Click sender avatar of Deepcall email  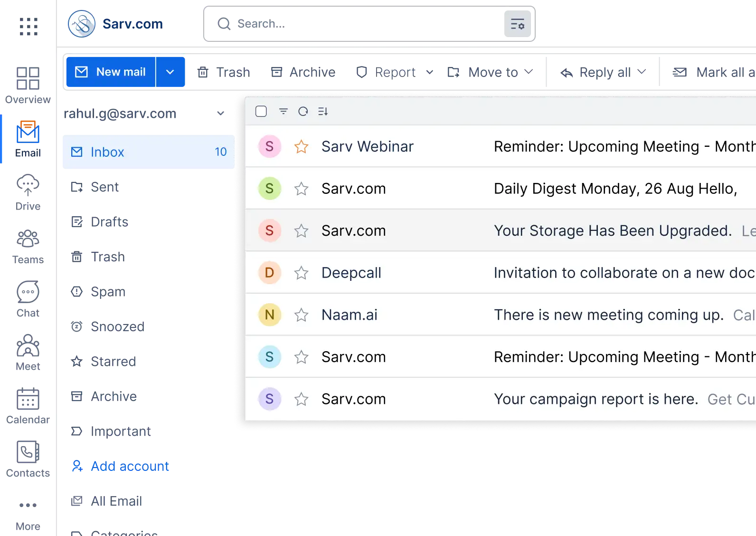coord(269,273)
